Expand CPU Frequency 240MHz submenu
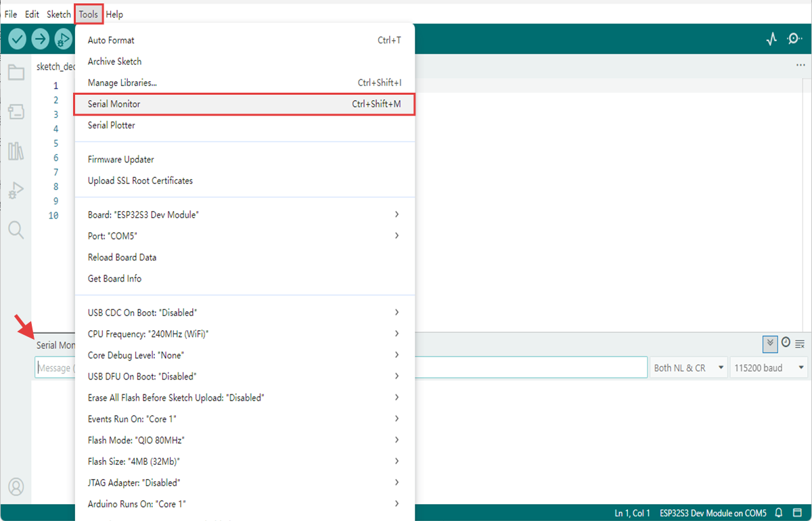Screen dimensions: 812x521 pyautogui.click(x=244, y=334)
